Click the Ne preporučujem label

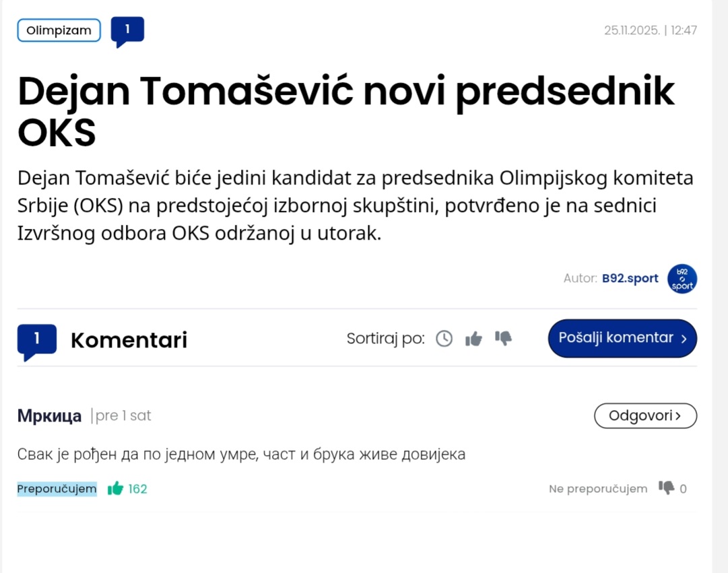coord(597,489)
